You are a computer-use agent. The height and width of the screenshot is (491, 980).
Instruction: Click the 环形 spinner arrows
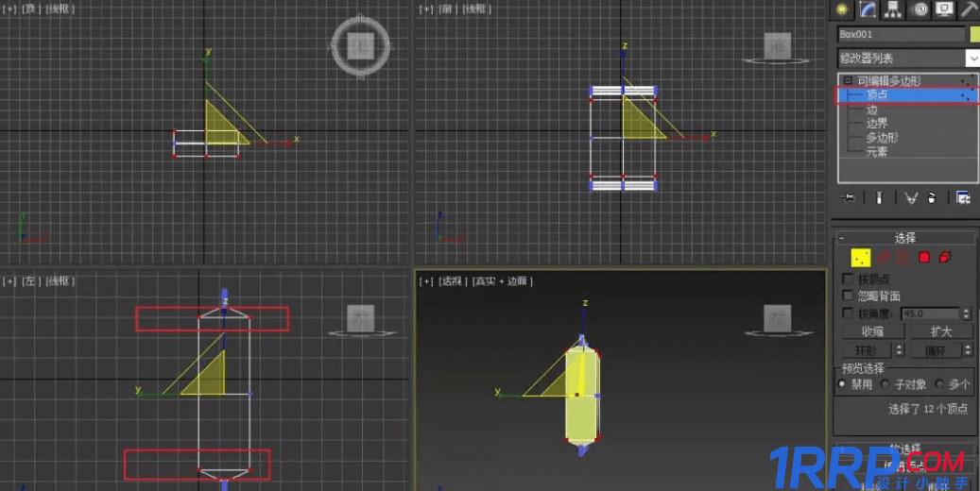coord(900,349)
